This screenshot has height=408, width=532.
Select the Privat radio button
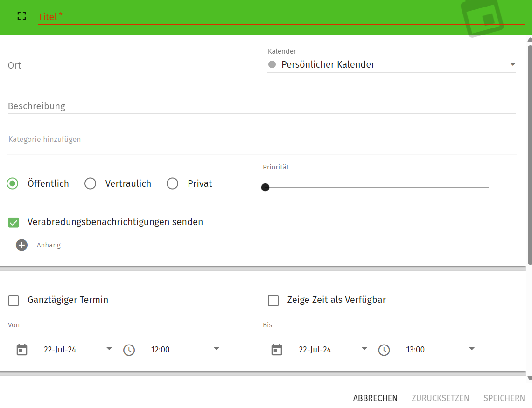tap(172, 183)
